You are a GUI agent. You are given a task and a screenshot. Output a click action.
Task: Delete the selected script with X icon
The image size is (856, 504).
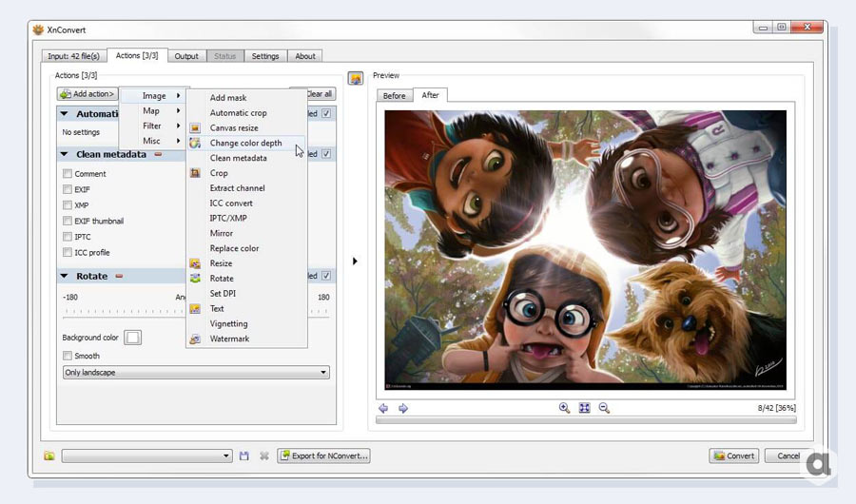pyautogui.click(x=264, y=456)
